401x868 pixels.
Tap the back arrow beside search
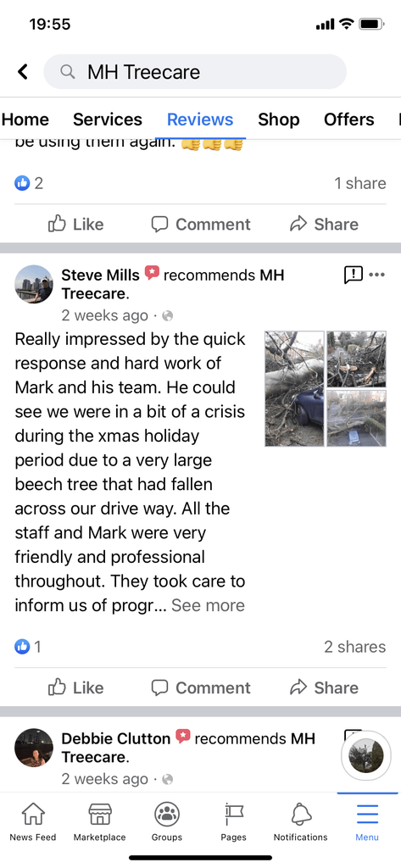[x=23, y=72]
